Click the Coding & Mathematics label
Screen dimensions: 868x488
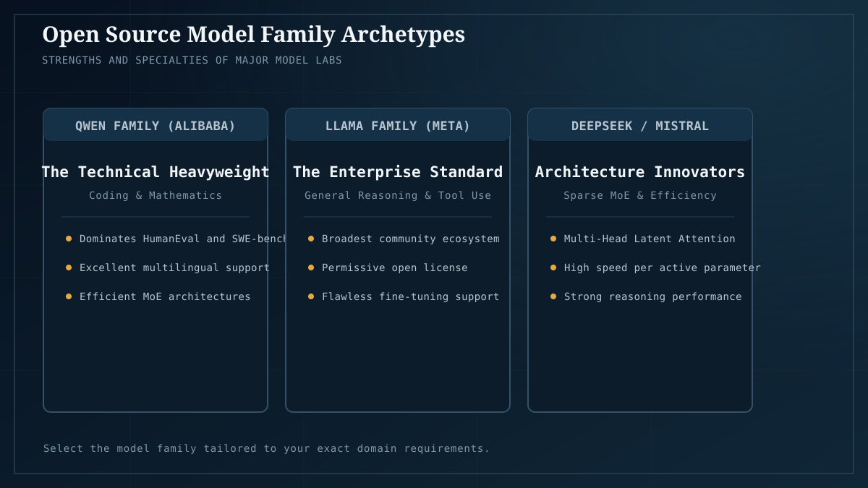coord(156,195)
